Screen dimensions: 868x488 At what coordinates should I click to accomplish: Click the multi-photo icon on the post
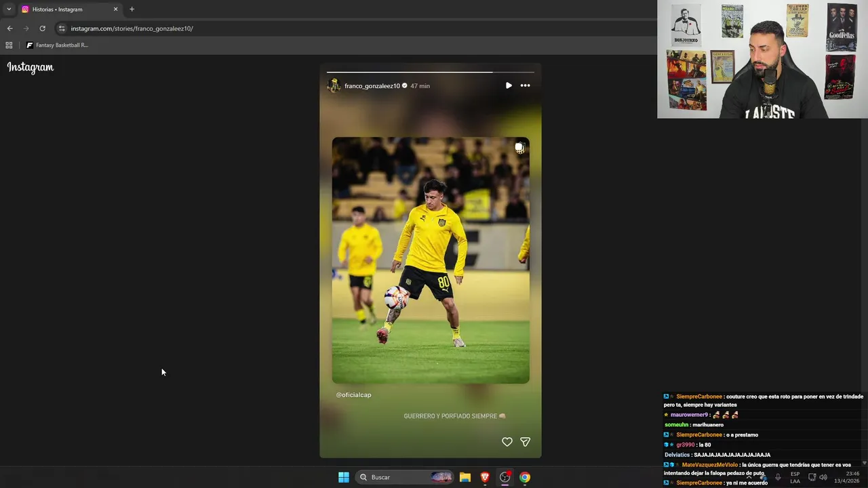519,148
